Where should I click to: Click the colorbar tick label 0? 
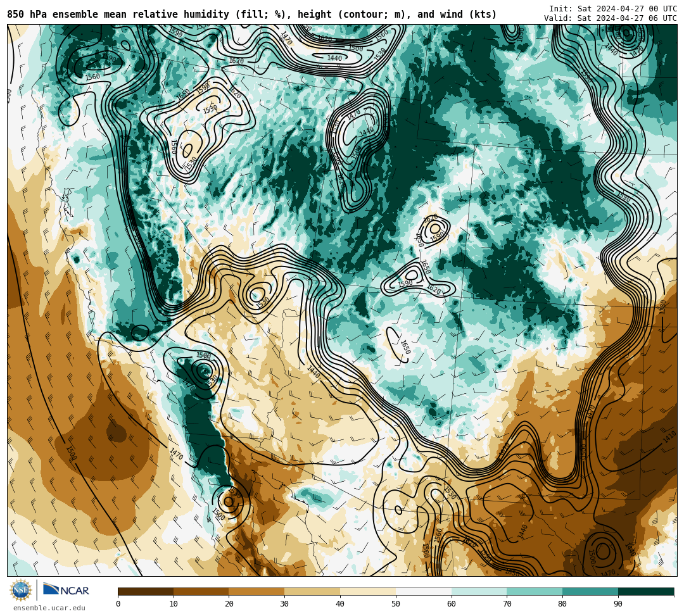118,604
